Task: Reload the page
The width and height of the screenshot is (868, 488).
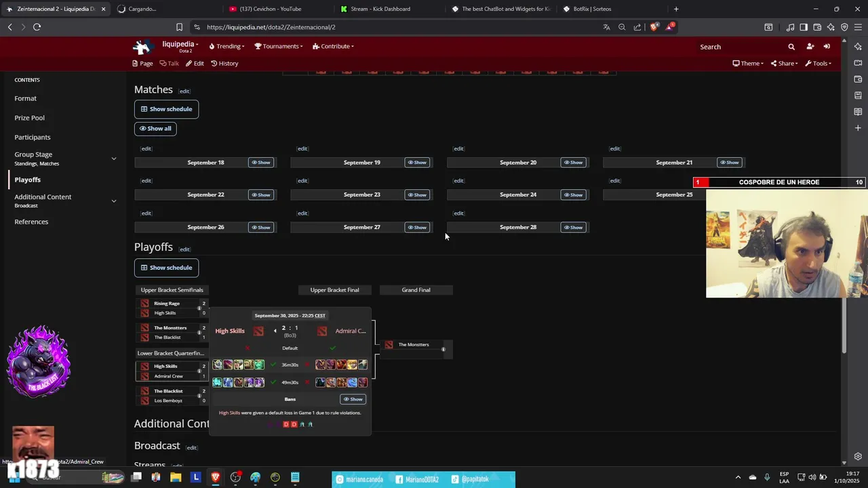Action: (37, 27)
